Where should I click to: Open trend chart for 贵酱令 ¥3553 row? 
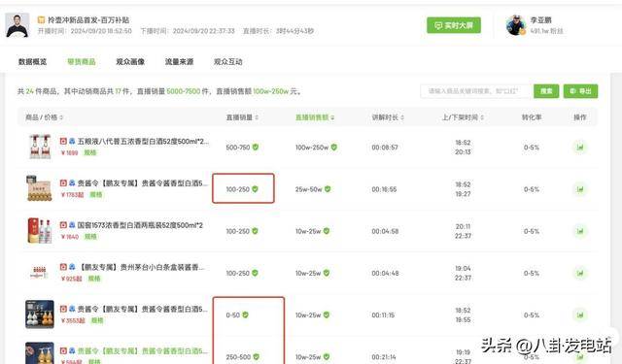click(x=580, y=315)
